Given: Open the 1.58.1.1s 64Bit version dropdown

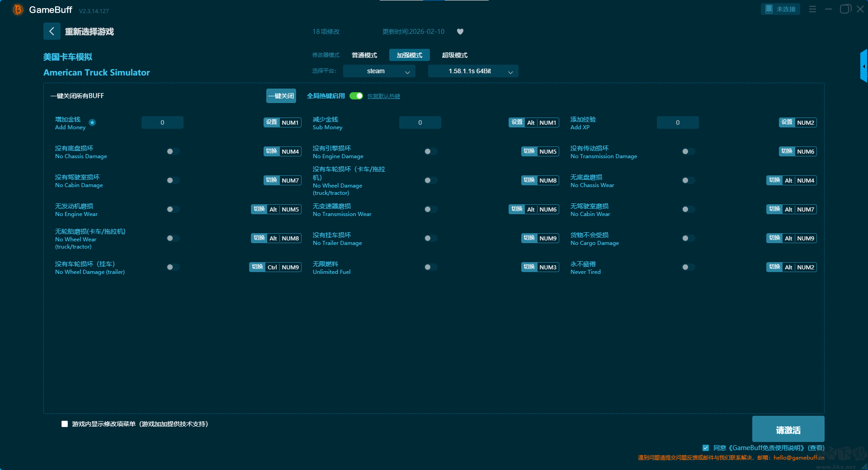Looking at the screenshot, I should coord(473,71).
